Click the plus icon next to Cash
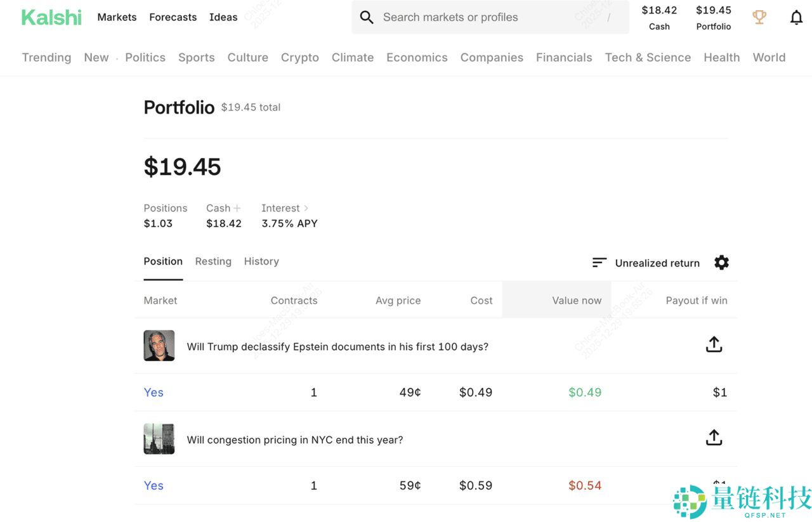The image size is (812, 522). click(237, 208)
